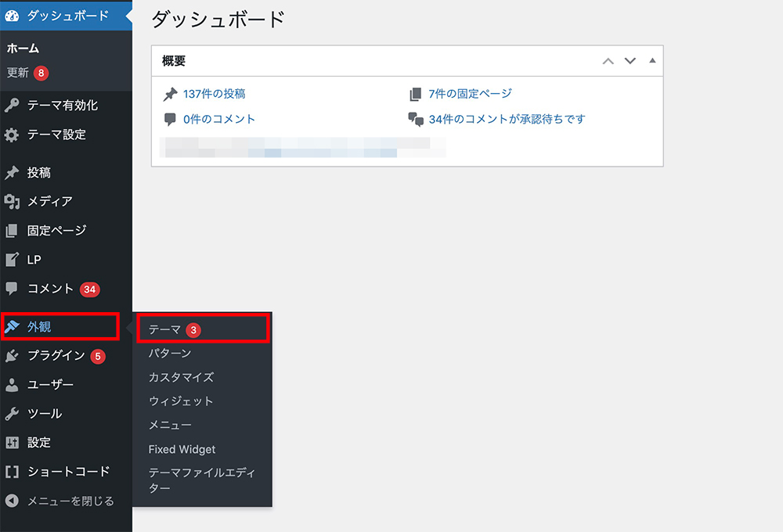
Task: Go to ホーム in the sidebar
Action: [23, 49]
